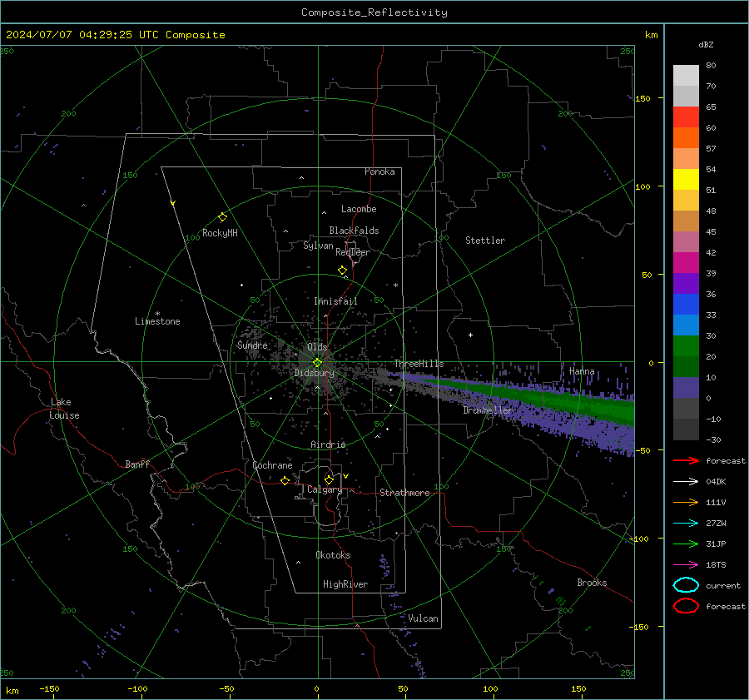Viewport: 749px width, 700px height.
Task: Click the Blackfalds town label
Action: pos(354,231)
